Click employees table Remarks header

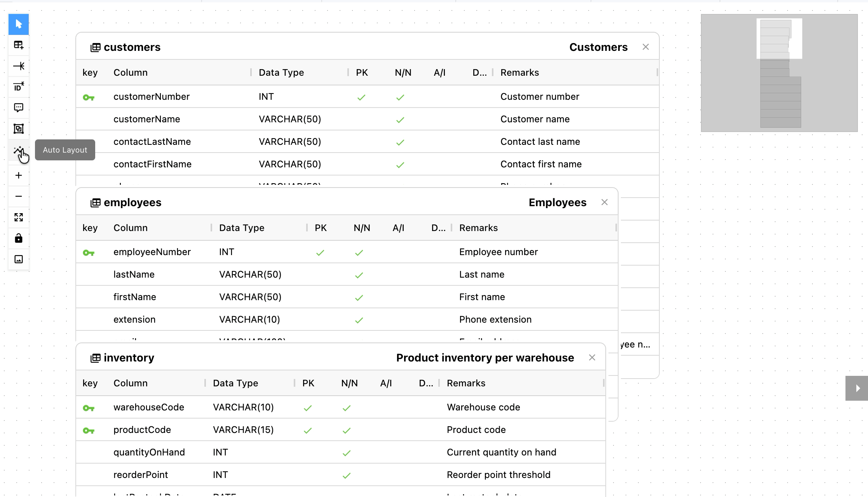[x=478, y=228]
